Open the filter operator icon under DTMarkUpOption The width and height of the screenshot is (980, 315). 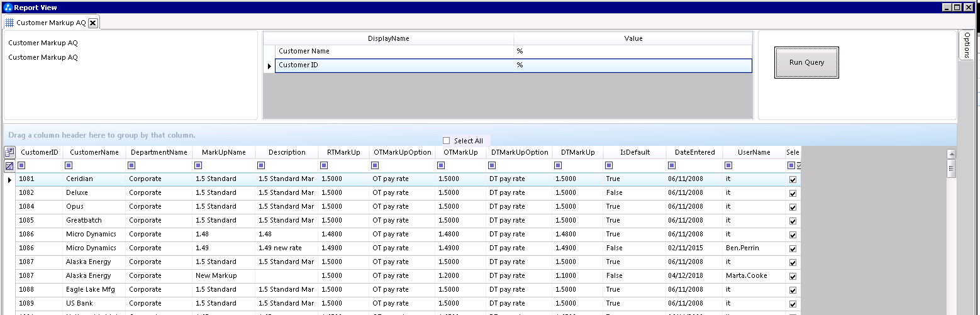pyautogui.click(x=492, y=165)
